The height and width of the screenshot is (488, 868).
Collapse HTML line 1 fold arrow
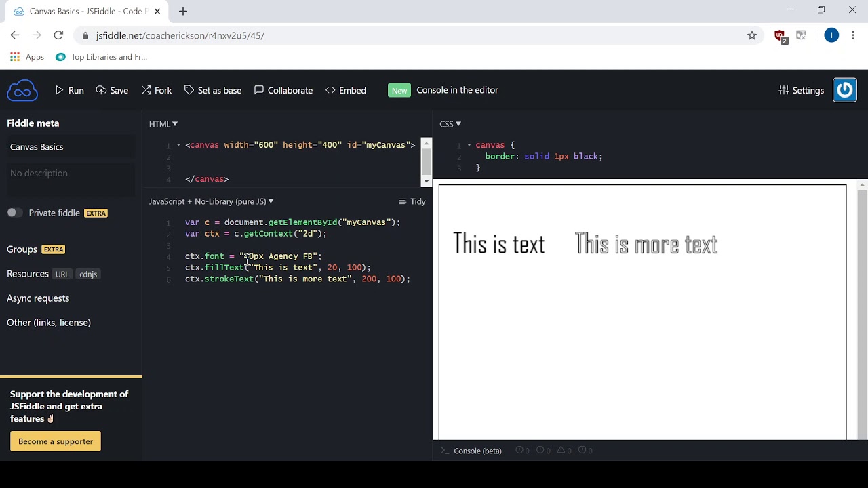(x=178, y=145)
